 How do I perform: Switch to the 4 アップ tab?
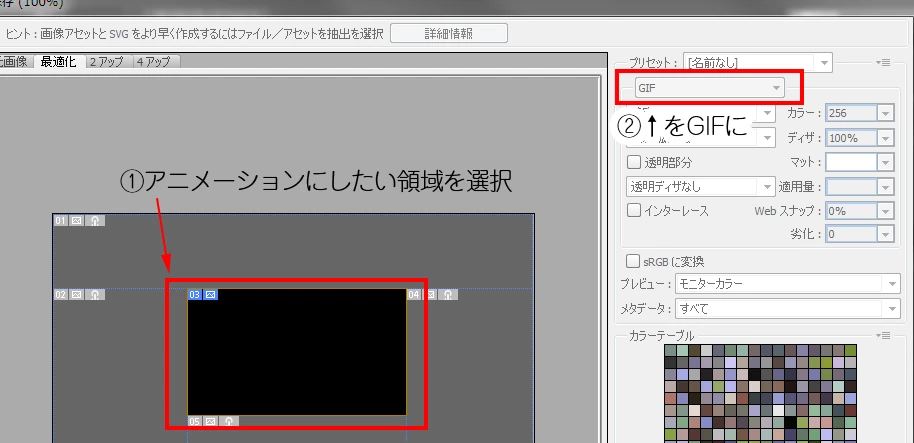155,61
